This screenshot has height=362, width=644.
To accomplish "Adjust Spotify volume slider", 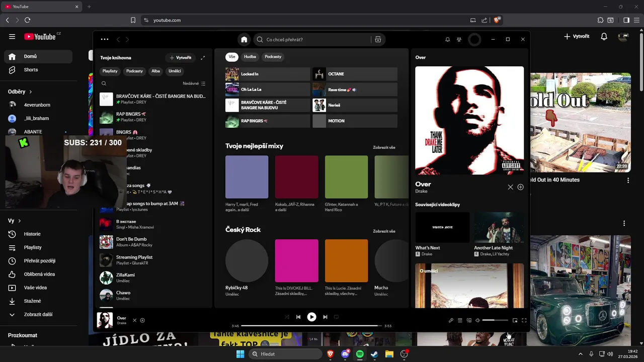I will (495, 320).
